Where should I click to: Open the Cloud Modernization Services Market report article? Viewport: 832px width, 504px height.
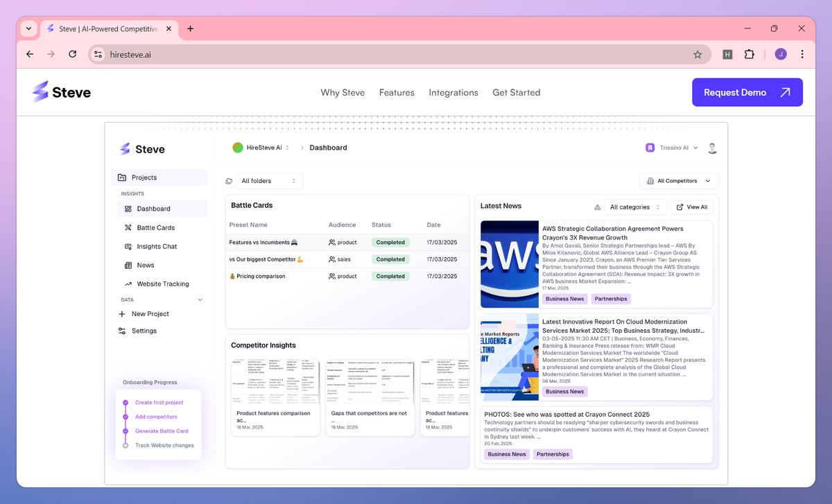596,357
